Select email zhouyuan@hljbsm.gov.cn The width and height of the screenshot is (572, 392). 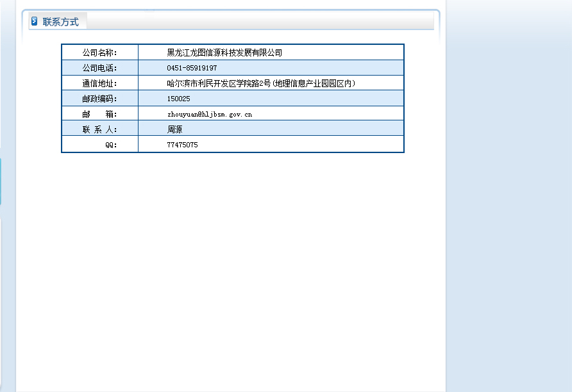[210, 115]
